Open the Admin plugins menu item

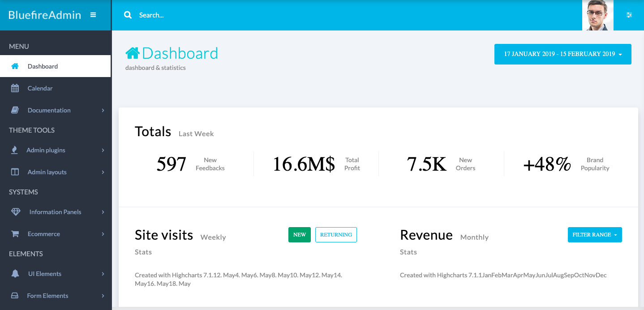(56, 150)
